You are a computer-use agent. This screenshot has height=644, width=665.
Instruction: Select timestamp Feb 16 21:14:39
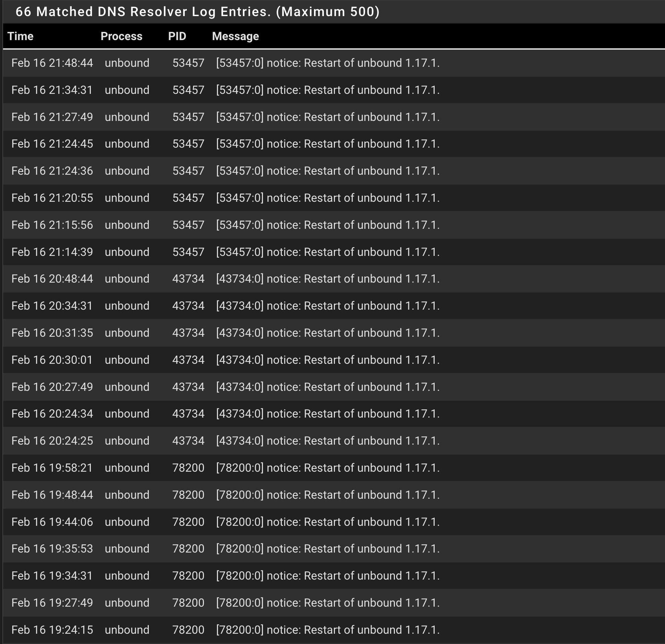52,252
